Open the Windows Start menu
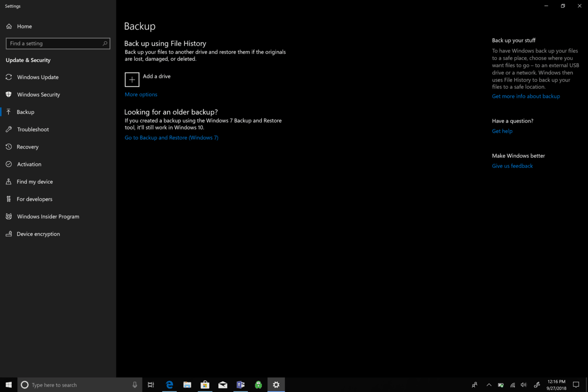Screen dimensions: 588x392 click(x=9, y=385)
